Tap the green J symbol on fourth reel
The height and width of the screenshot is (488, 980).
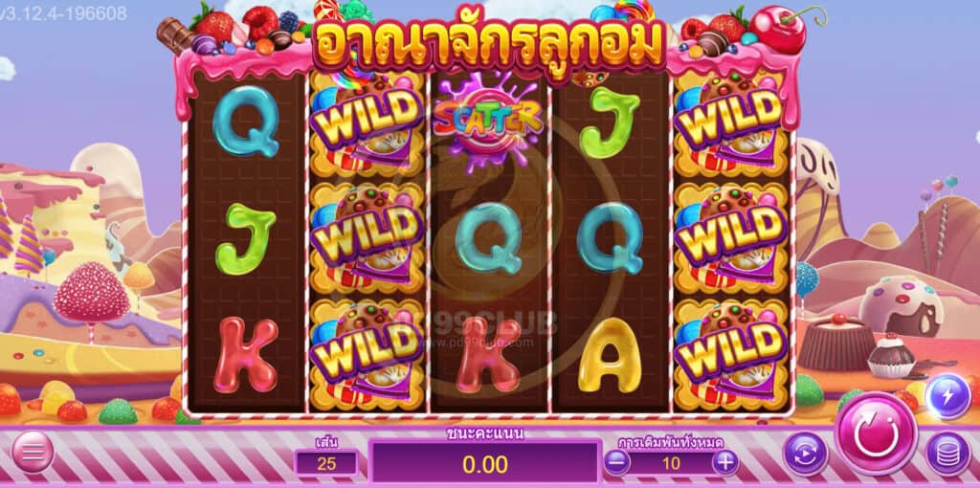click(x=610, y=122)
